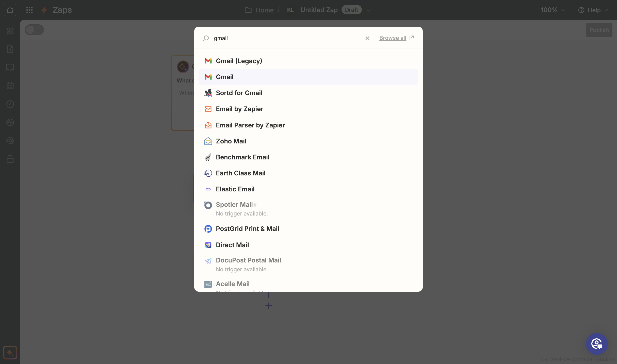The image size is (617, 364).
Task: Click Acelle Mail entry
Action: 308,284
